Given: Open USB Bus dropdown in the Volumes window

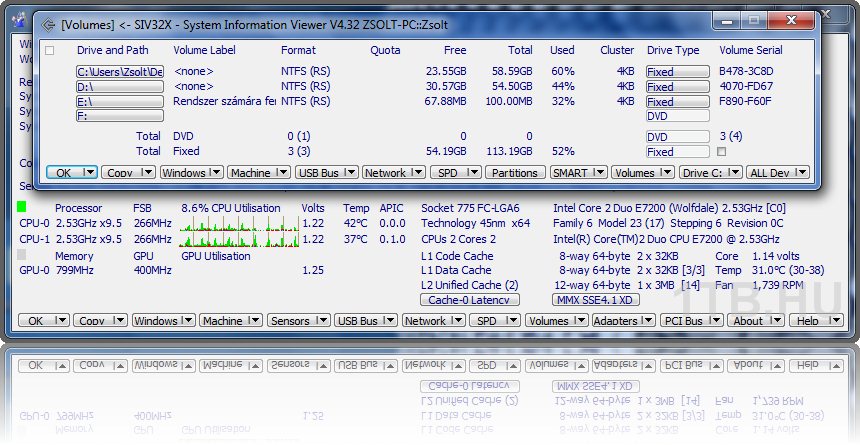Looking at the screenshot, I should point(326,172).
